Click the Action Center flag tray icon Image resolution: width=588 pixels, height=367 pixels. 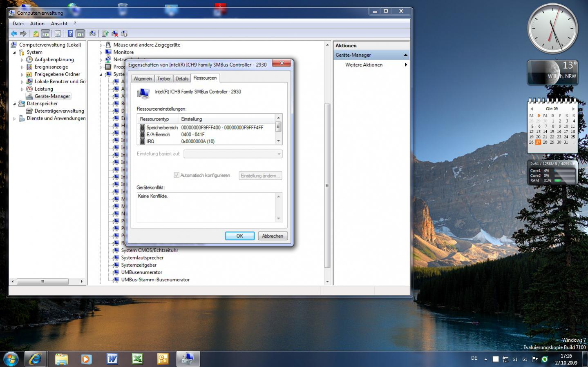534,359
